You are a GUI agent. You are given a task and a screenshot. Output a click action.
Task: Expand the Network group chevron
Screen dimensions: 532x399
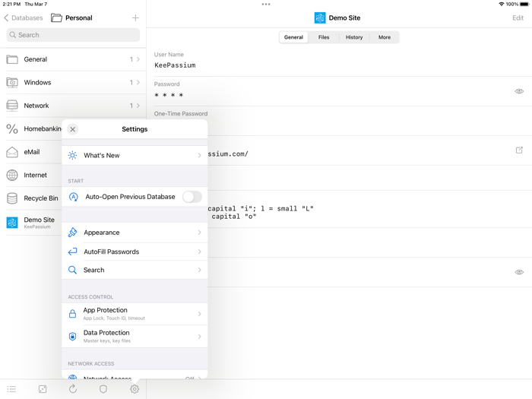click(138, 106)
